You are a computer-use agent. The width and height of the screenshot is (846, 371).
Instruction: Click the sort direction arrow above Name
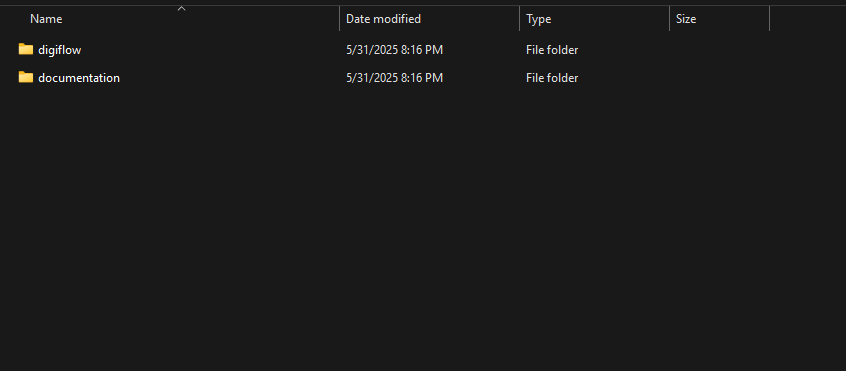(181, 8)
